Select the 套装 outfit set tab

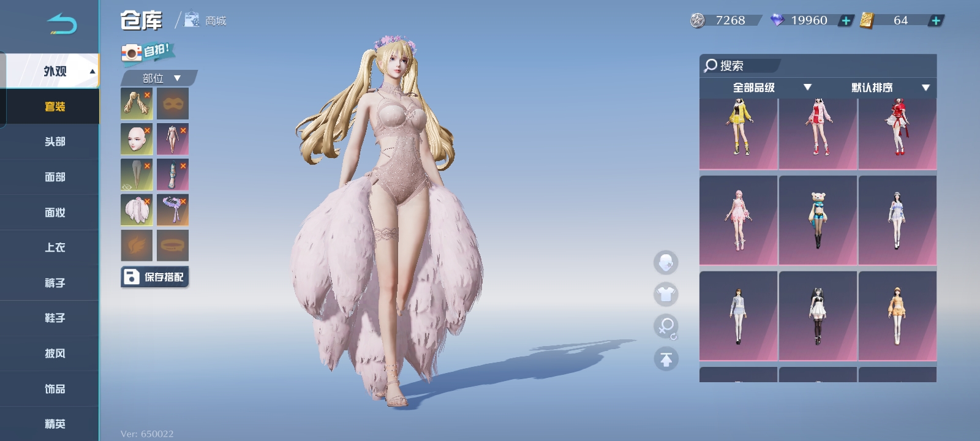click(50, 107)
